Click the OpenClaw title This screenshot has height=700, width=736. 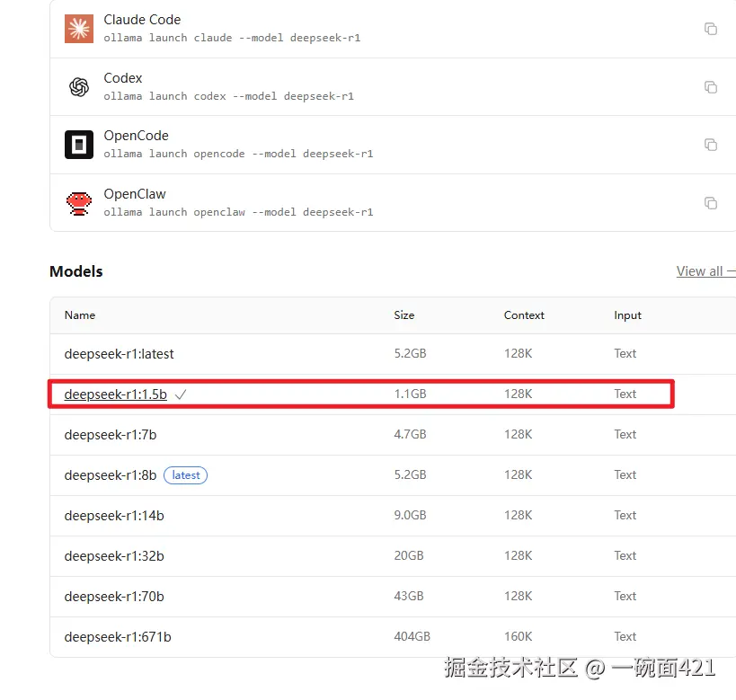(135, 194)
